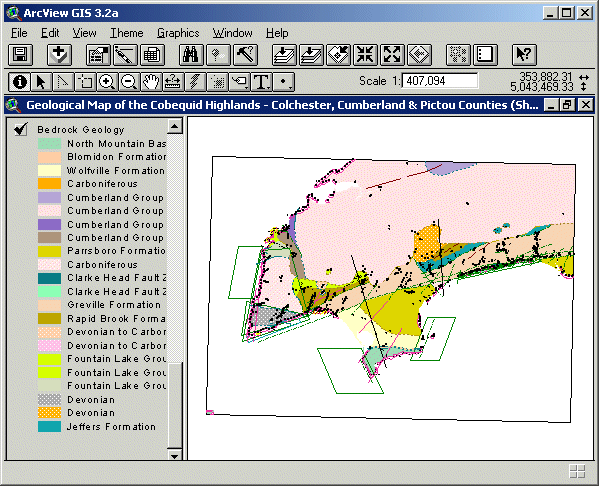Toggle the Bedrock Geology theme checkbox

click(x=21, y=129)
